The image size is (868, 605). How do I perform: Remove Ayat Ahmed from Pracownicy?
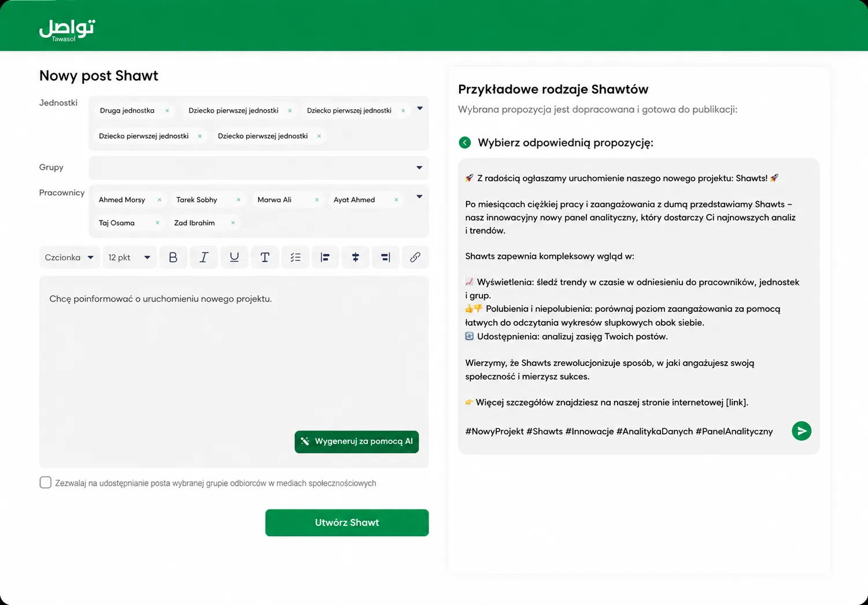[396, 200]
